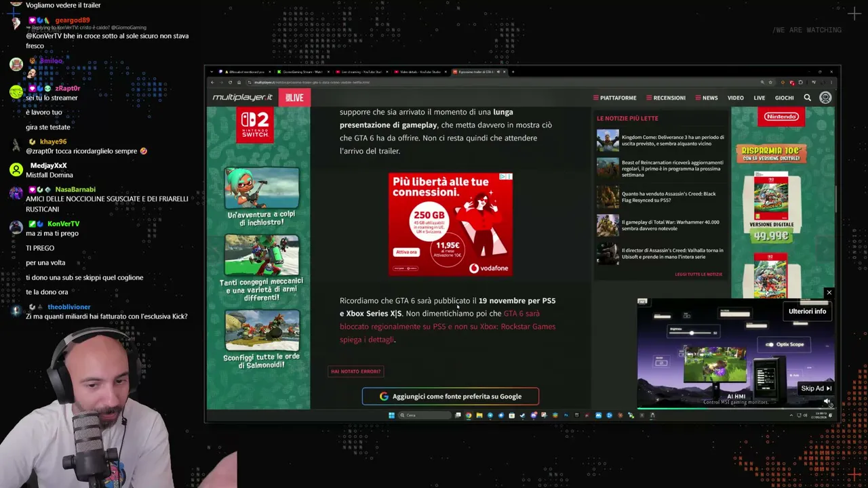
Task: Click the Nintendo logo in the right ad
Action: pyautogui.click(x=781, y=117)
